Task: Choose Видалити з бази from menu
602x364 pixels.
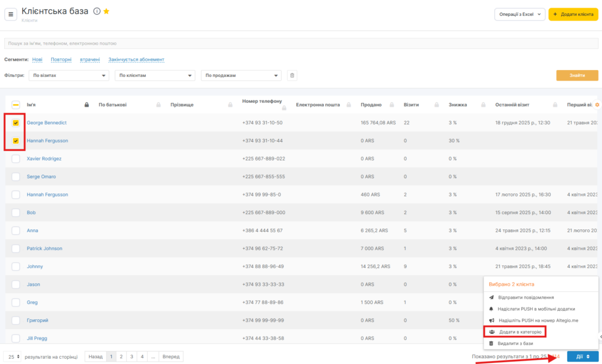Action: [x=516, y=343]
